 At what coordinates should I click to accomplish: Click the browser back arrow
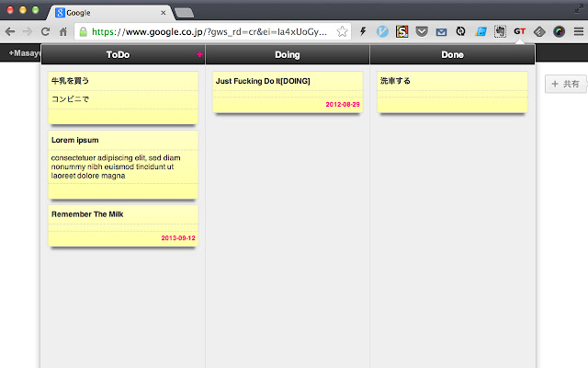(x=10, y=31)
